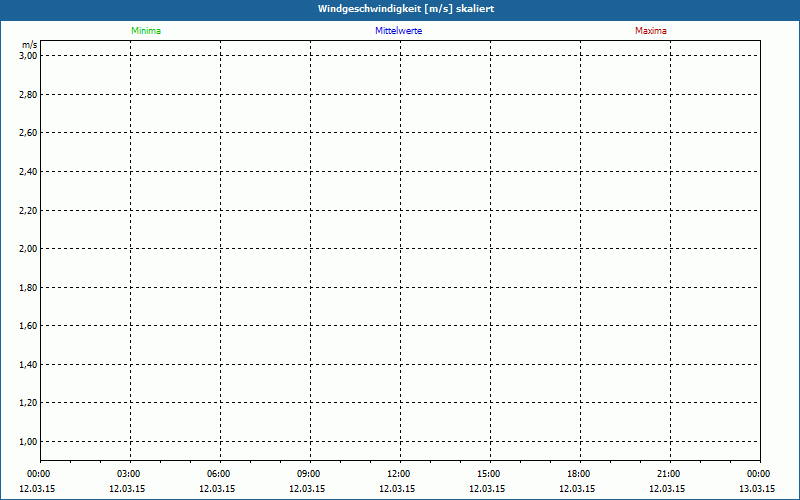Click the 09:00 time axis label
800x500 pixels.
click(x=309, y=474)
